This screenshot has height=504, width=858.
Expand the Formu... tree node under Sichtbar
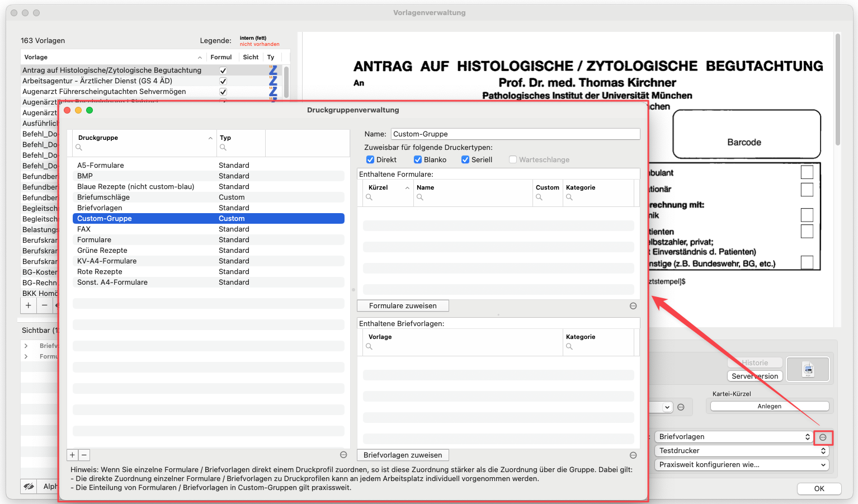(26, 357)
